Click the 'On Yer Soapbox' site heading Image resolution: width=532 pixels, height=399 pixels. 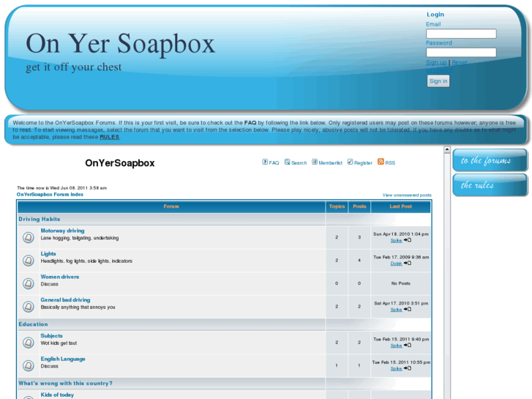coord(121,43)
